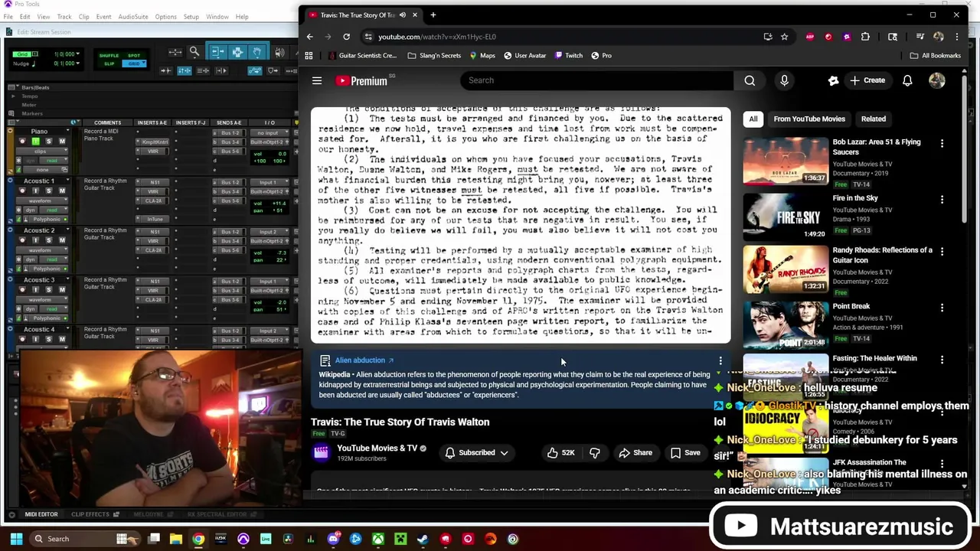Toggle Tab to Transients button in Pro Tools
Image resolution: width=980 pixels, height=551 pixels.
166,70
